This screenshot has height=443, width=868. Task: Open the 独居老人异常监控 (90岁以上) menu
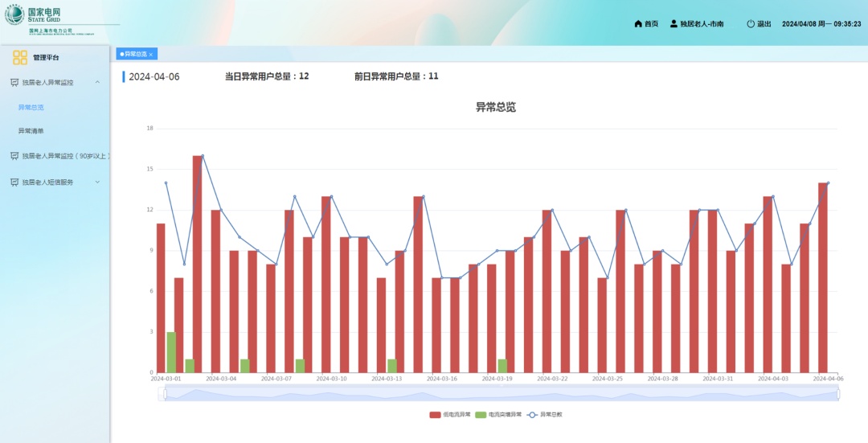click(x=64, y=156)
